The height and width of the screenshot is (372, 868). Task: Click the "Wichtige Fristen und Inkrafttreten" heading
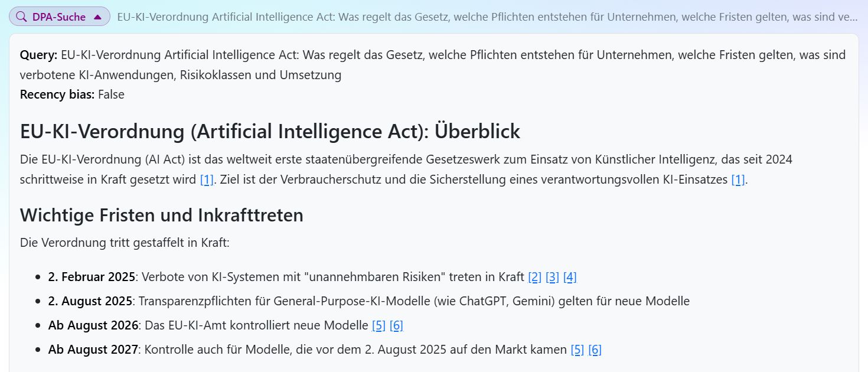pyautogui.click(x=161, y=215)
